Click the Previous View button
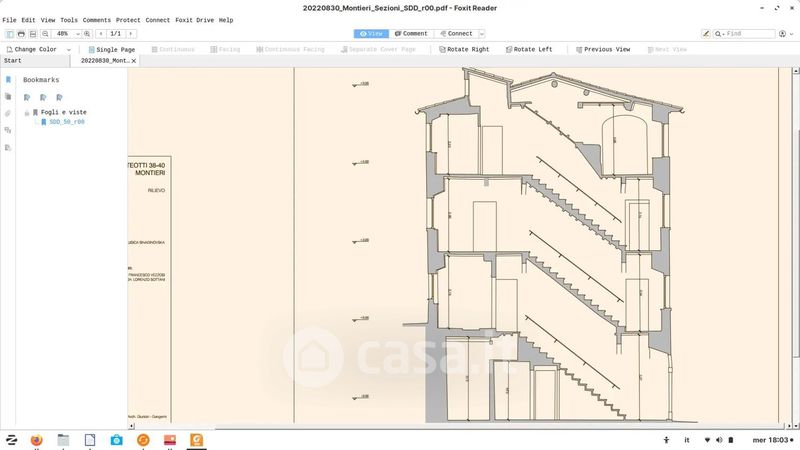 [x=601, y=49]
